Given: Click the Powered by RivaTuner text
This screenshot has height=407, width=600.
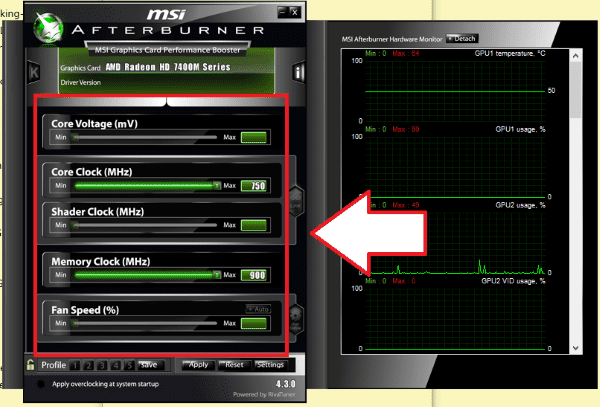Looking at the screenshot, I should pyautogui.click(x=264, y=395).
